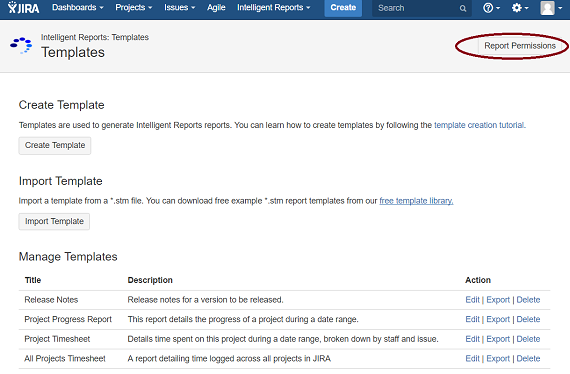Expand the Projects dropdown menu

pos(133,8)
